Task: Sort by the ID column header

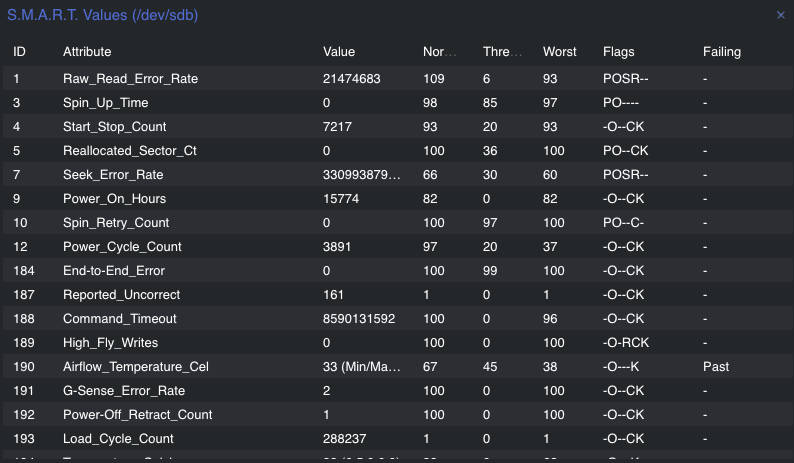Action: coord(20,51)
